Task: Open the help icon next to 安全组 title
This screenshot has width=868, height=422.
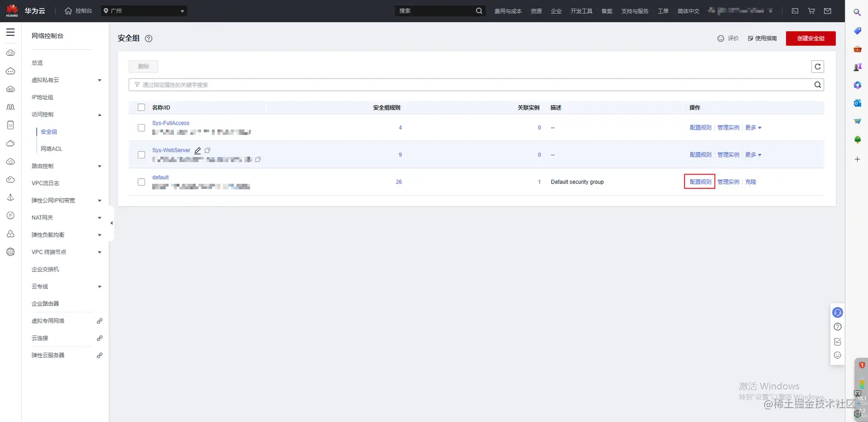Action: point(149,38)
